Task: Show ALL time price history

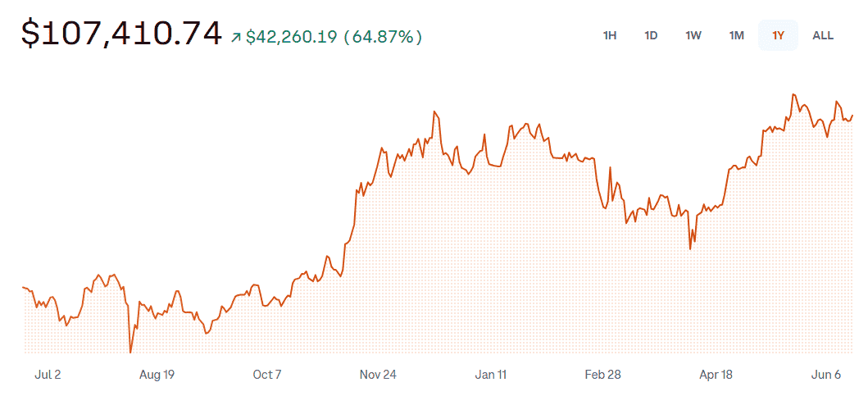Action: 823,35
